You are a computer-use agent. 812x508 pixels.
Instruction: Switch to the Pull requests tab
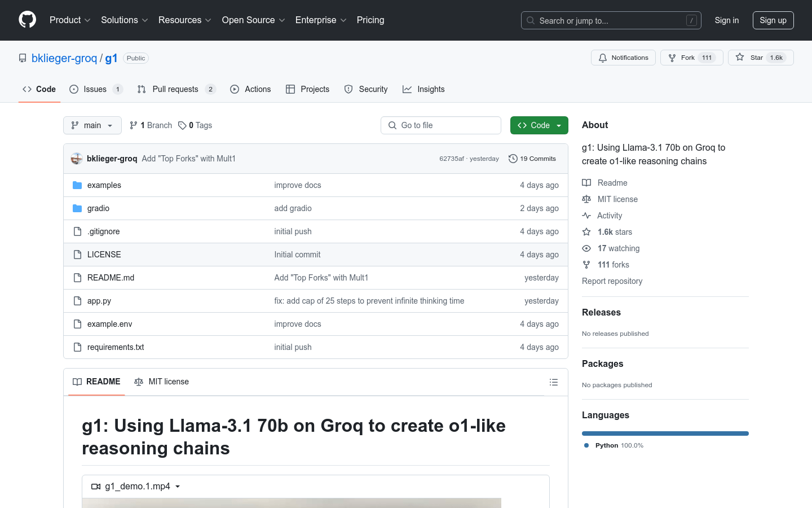tap(175, 89)
